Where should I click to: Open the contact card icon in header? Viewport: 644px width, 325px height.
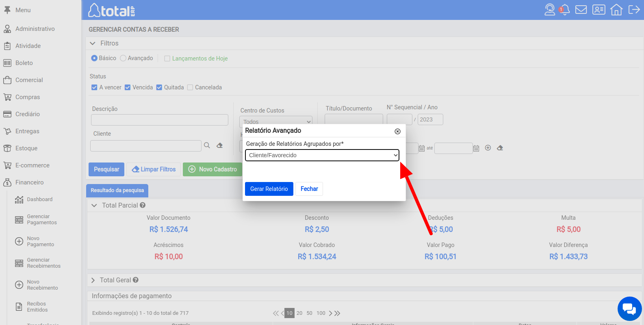click(x=598, y=10)
